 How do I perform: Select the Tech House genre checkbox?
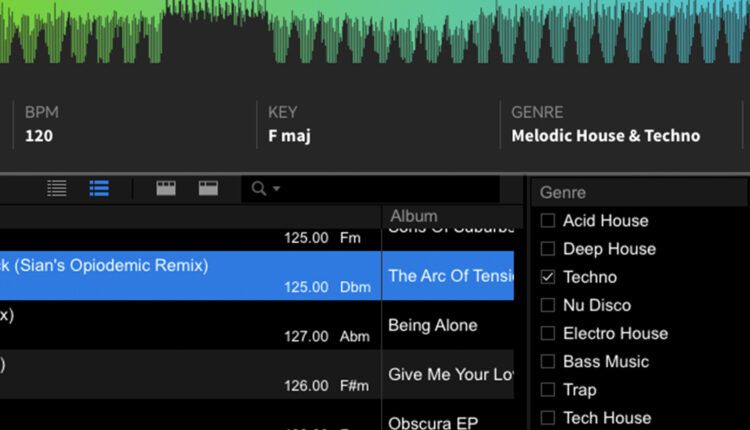[x=548, y=418]
